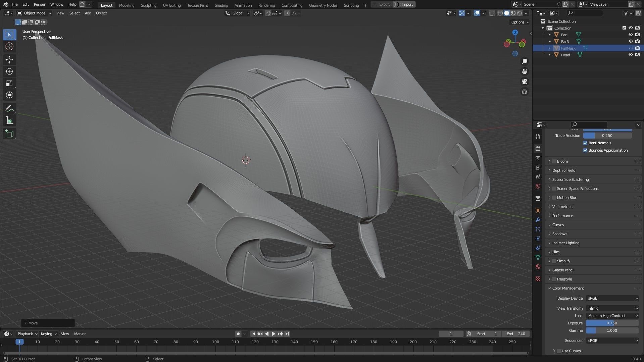Select the Add Cube tool
The height and width of the screenshot is (362, 644).
point(9,134)
